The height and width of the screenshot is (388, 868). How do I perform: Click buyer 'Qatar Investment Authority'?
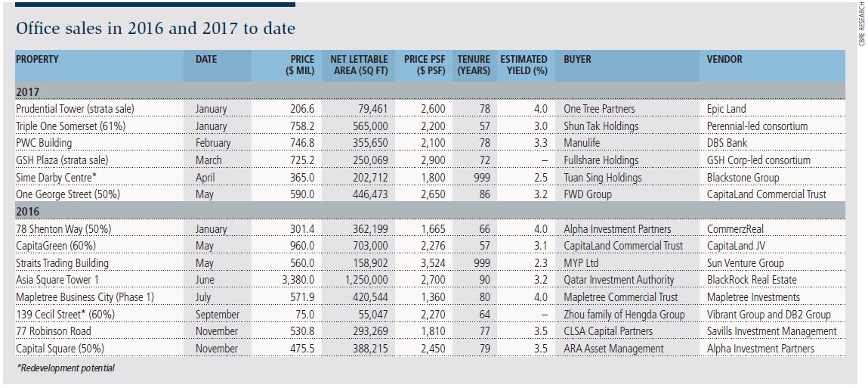(619, 280)
